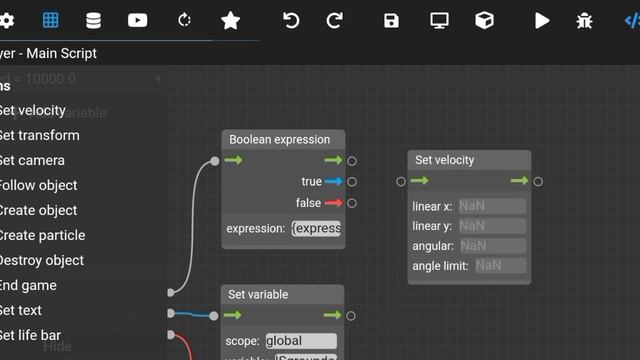
Task: Undo the last action
Action: [291, 20]
